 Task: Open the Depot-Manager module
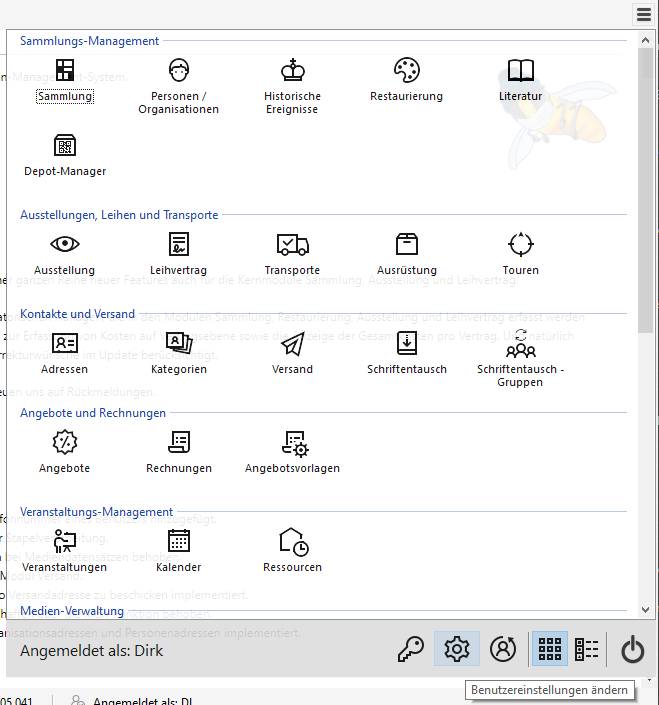[x=65, y=154]
